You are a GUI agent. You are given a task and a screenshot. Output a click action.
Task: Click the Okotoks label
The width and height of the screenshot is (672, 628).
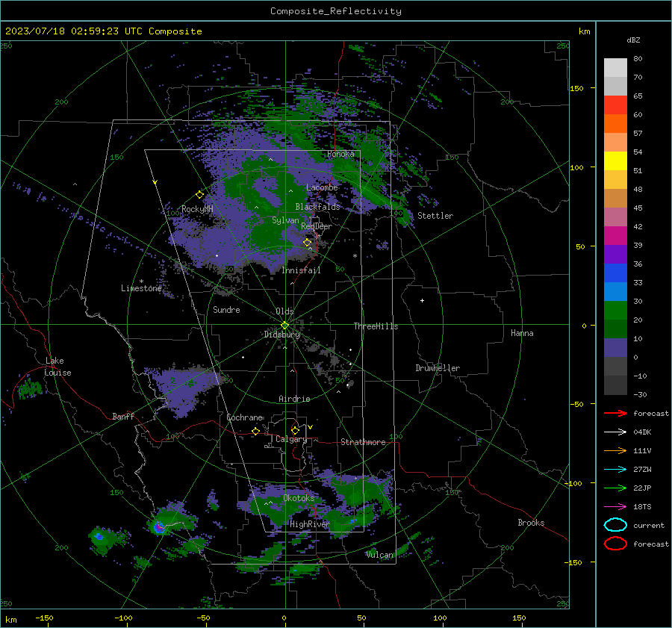[x=299, y=498]
